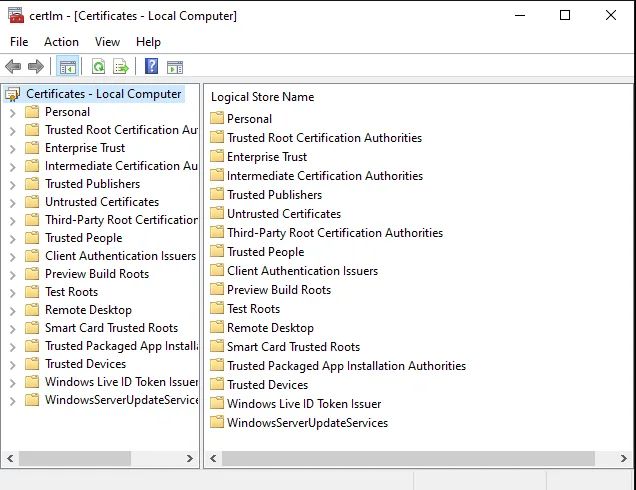Open the Help menu
Image resolution: width=636 pixels, height=490 pixels.
(x=148, y=42)
